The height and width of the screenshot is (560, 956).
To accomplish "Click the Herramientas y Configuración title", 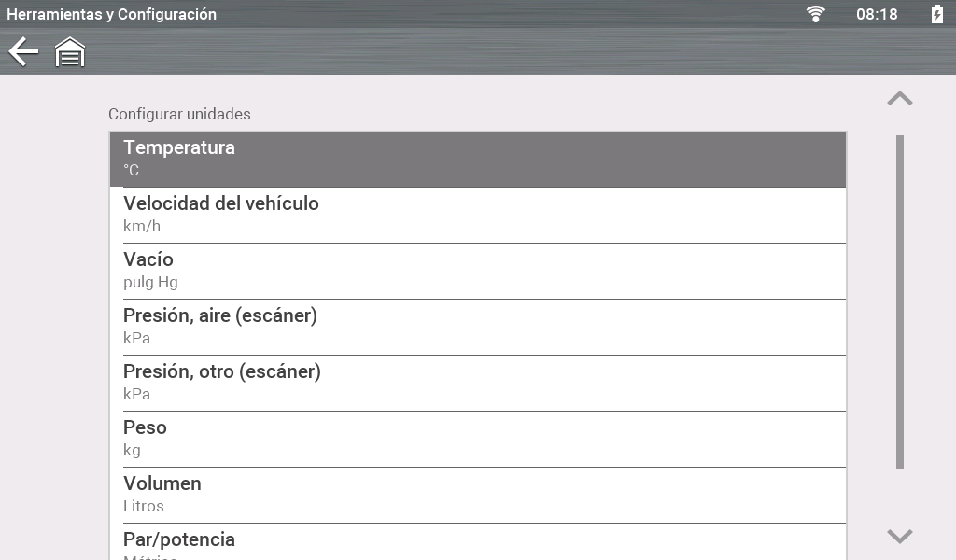I will click(x=112, y=14).
